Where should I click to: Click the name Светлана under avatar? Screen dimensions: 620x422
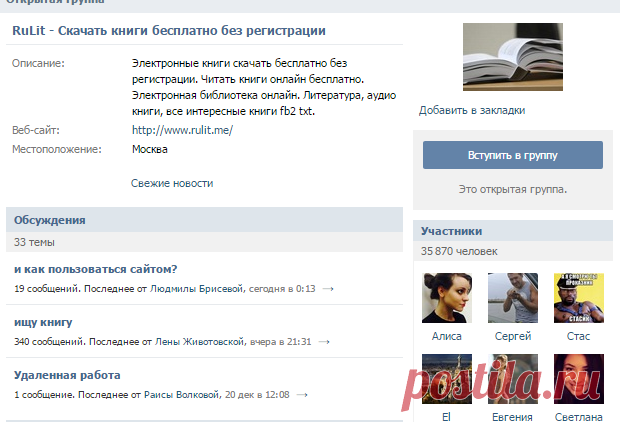tap(578, 417)
